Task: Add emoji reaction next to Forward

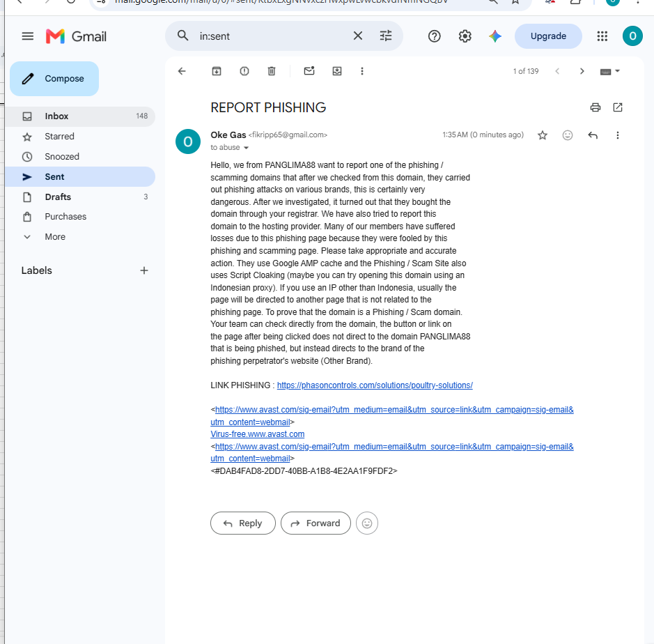Action: (x=367, y=523)
